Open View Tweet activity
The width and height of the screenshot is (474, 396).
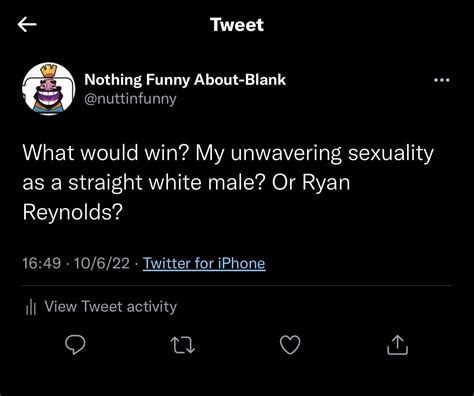tap(111, 306)
